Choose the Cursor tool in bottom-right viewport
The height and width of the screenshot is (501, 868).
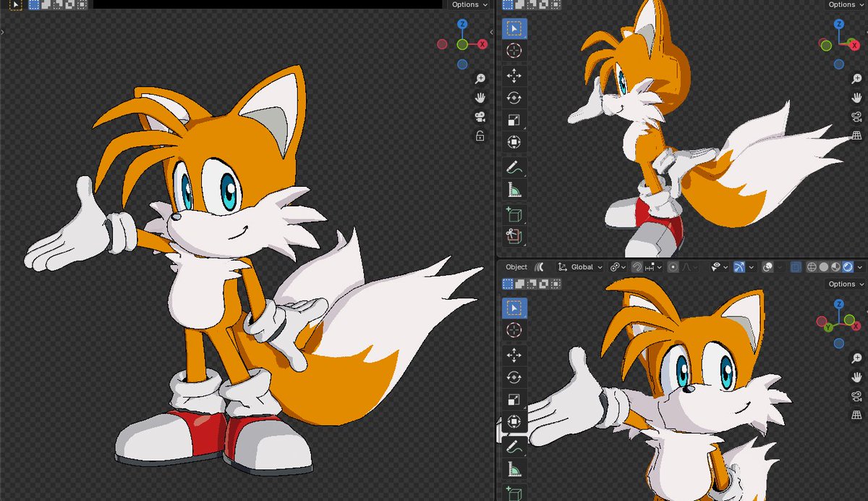tap(514, 330)
